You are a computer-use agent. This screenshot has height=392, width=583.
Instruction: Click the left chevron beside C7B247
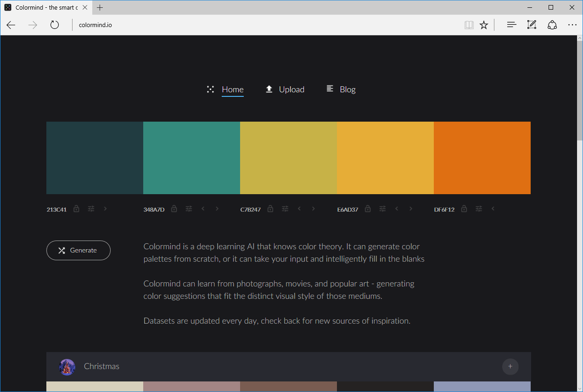299,208
